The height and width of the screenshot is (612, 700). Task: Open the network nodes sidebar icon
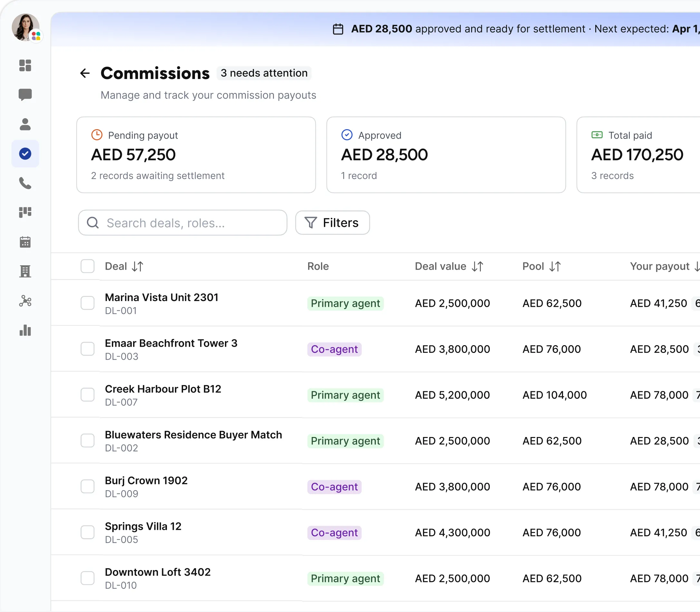tap(25, 301)
